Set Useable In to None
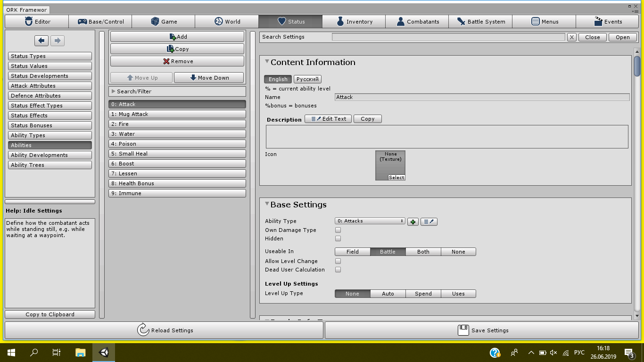 click(x=458, y=252)
